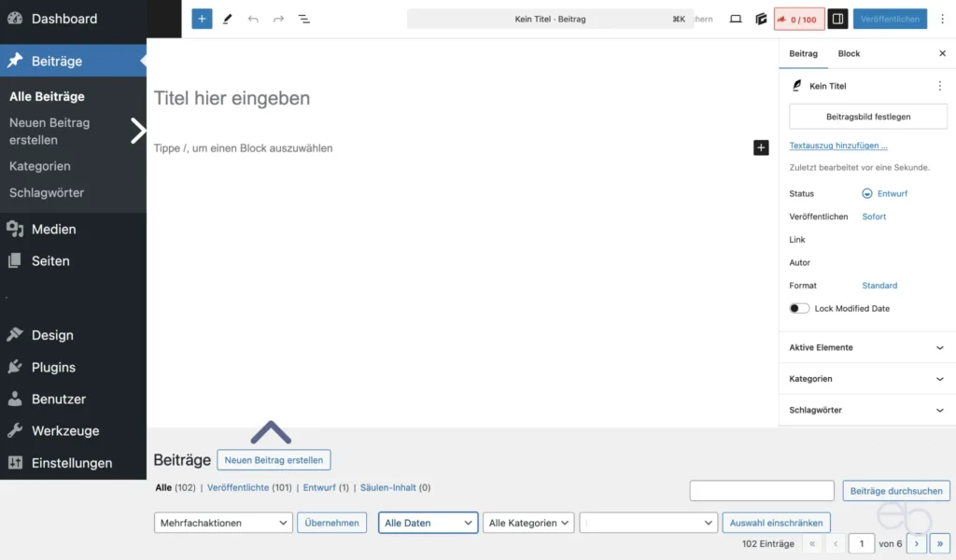Open the laptop preview icon
Screen dimensions: 956x560
click(x=736, y=19)
